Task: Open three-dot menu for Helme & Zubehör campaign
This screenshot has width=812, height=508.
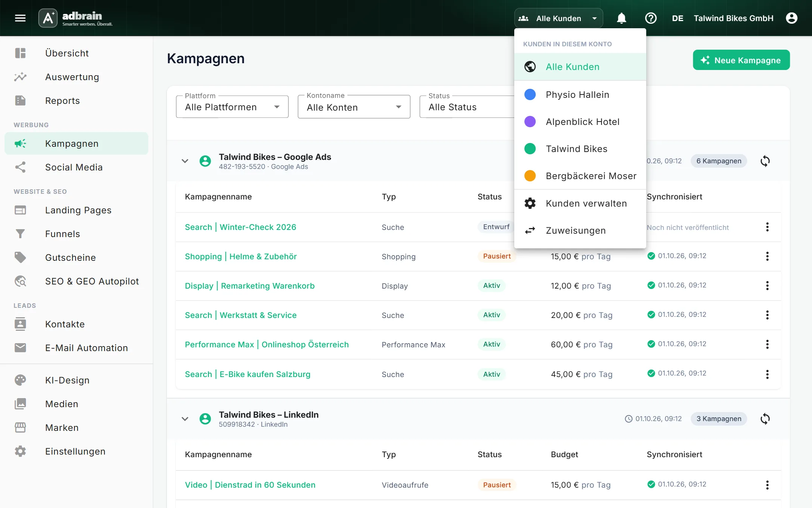Action: [x=767, y=256]
